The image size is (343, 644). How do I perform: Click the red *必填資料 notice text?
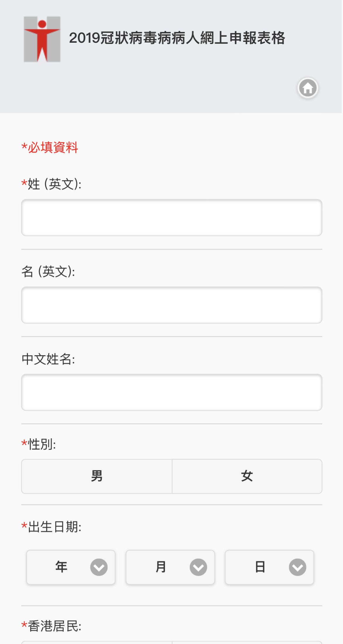50,147
